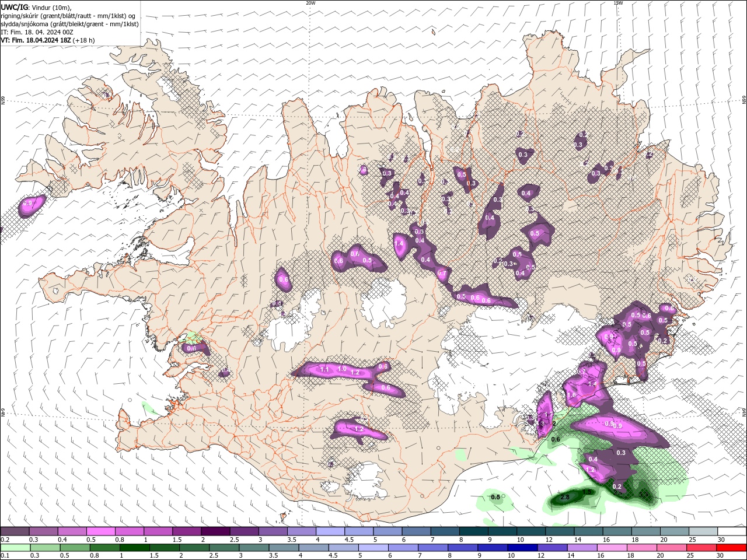Click the '1.0' value on the pink band

point(343,369)
